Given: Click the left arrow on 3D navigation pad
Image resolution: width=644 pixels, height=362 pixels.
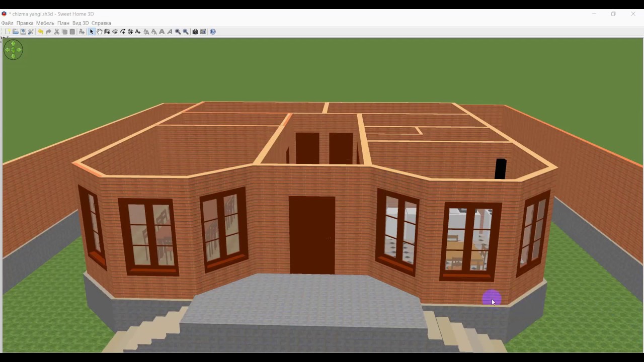Looking at the screenshot, I should [x=7, y=50].
